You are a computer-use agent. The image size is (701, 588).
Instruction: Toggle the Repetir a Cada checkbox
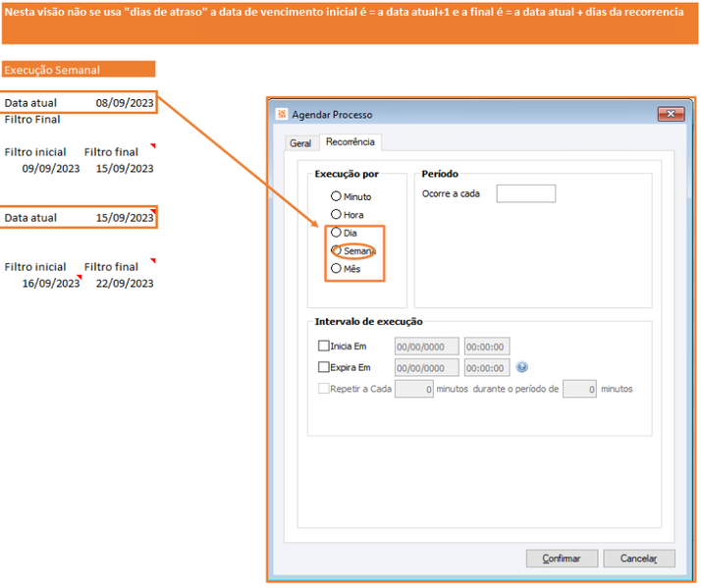coord(323,388)
